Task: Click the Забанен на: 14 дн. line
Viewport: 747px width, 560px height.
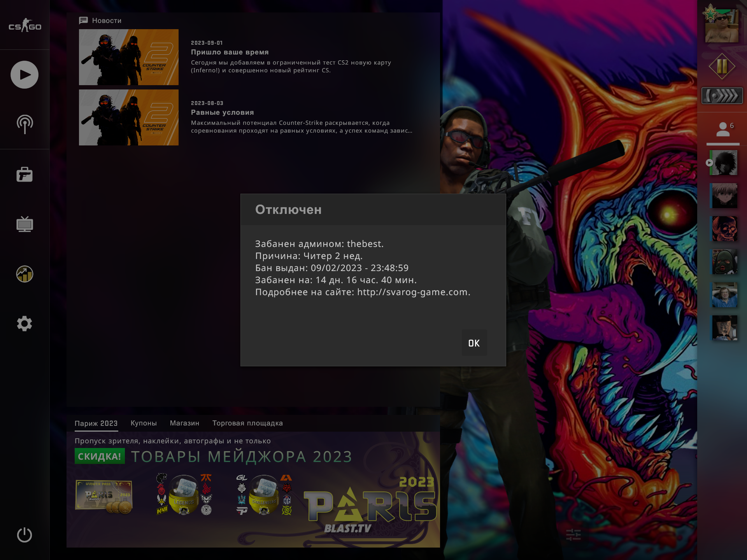Action: click(336, 280)
